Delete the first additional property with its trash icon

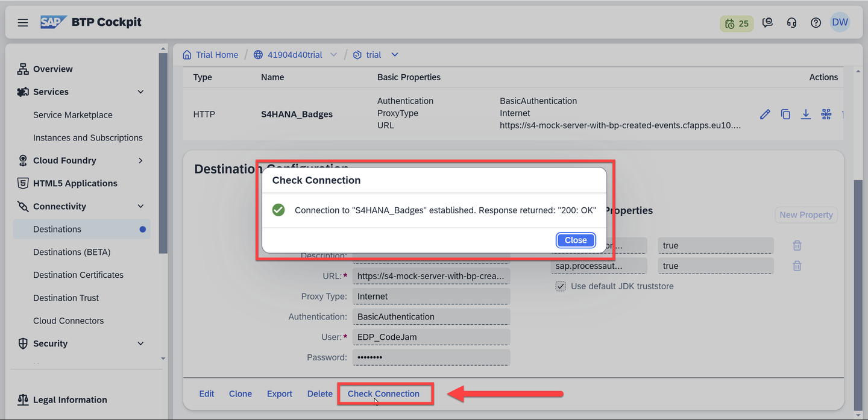(797, 245)
